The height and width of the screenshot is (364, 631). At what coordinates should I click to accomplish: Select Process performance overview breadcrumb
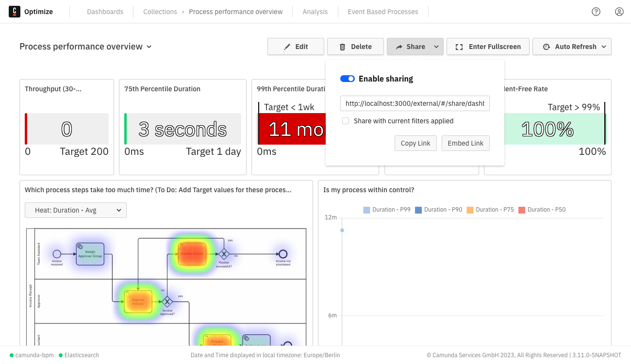(x=236, y=12)
